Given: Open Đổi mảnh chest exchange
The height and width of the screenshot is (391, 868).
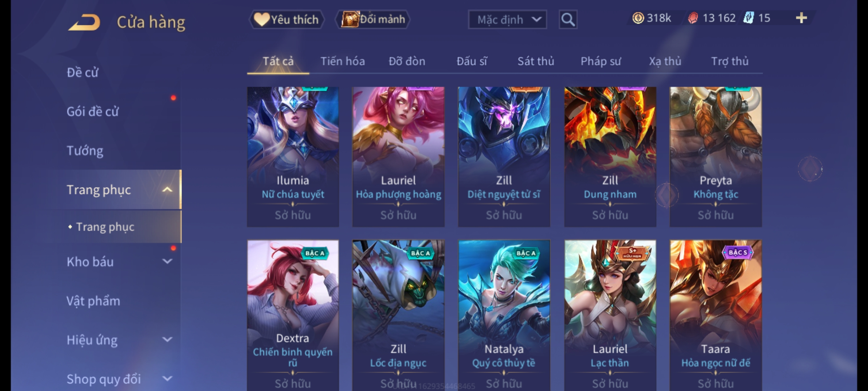Looking at the screenshot, I should tap(373, 20).
